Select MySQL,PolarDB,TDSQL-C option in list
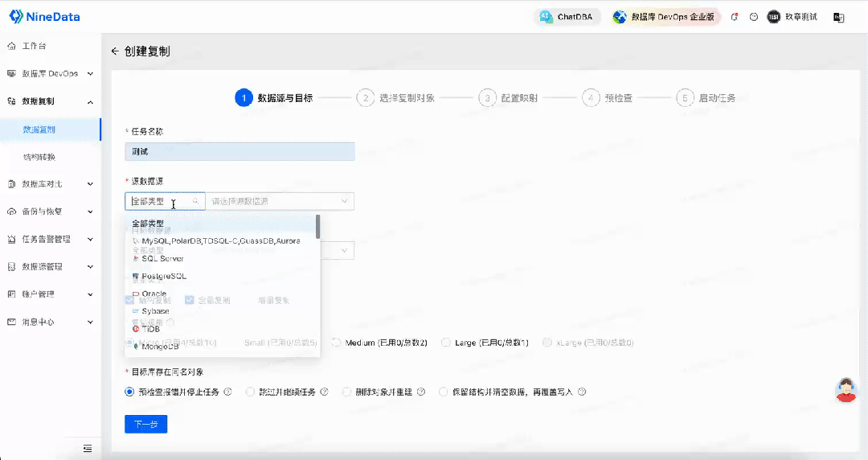This screenshot has height=460, width=868. click(x=220, y=241)
